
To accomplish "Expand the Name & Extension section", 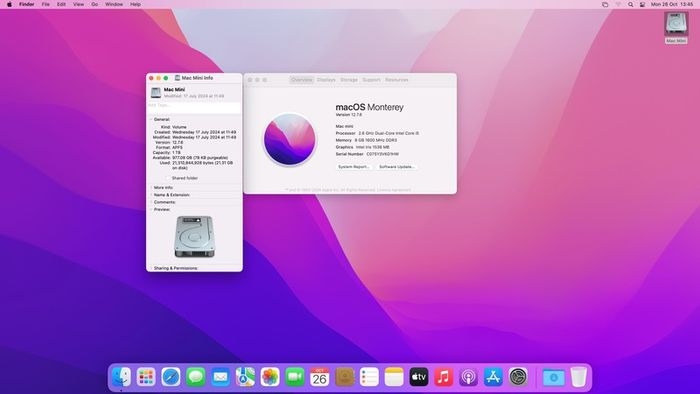I will 151,195.
